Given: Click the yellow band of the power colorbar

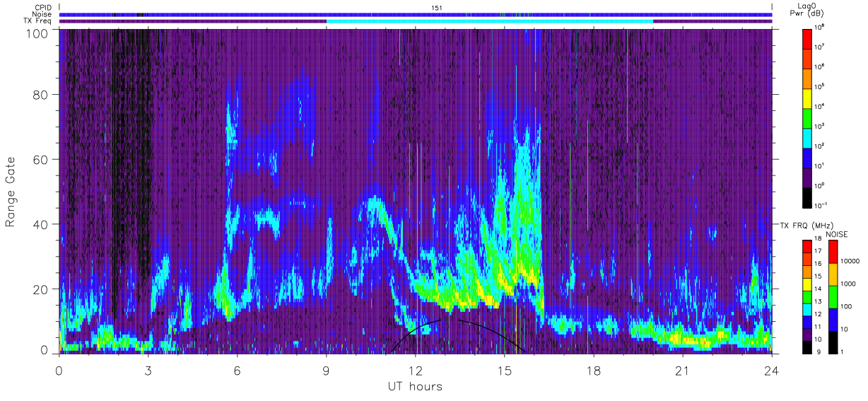Looking at the screenshot, I should click(x=809, y=98).
